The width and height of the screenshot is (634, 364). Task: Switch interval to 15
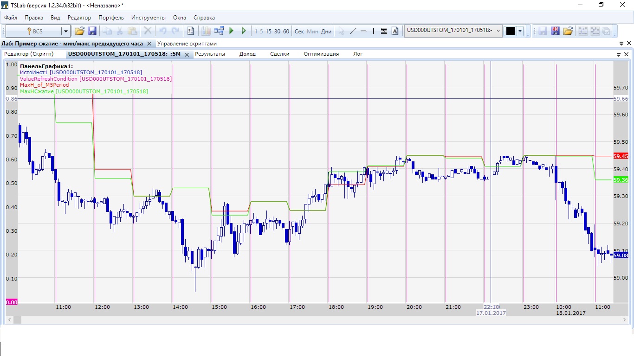(269, 32)
